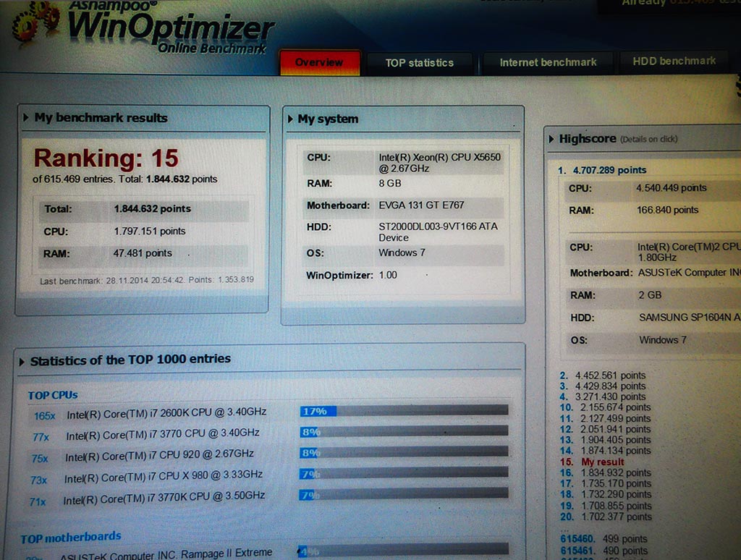
Task: Open highscore entry 13. 1.904.405 points
Action: click(x=606, y=440)
